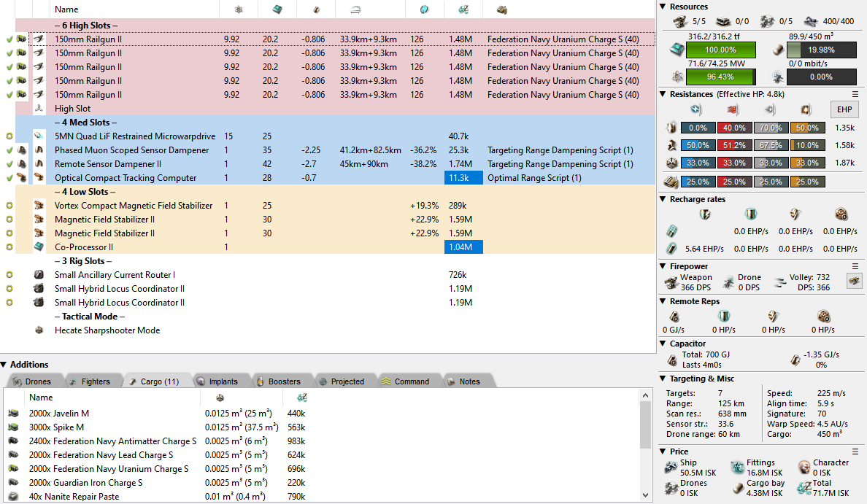Click the price column header icon
Image resolution: width=867 pixels, height=504 pixels.
(463, 9)
